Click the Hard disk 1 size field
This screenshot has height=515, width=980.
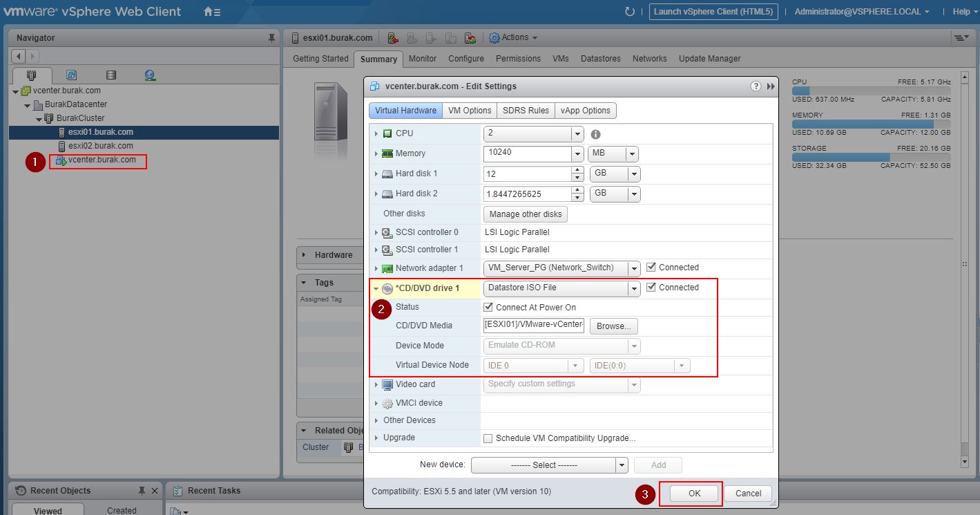528,174
